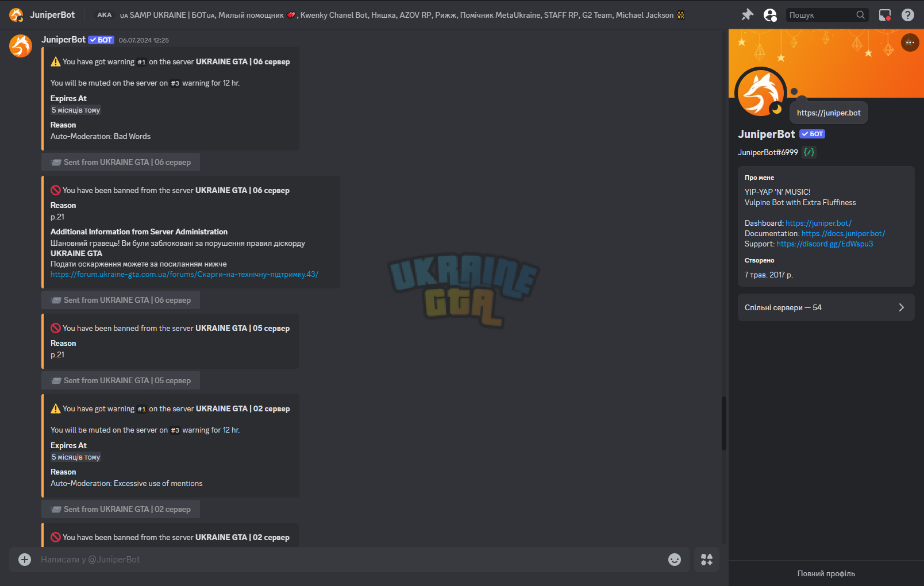
Task: Click Sent from UKRAINE GTA | 02 сервер button
Action: click(121, 509)
